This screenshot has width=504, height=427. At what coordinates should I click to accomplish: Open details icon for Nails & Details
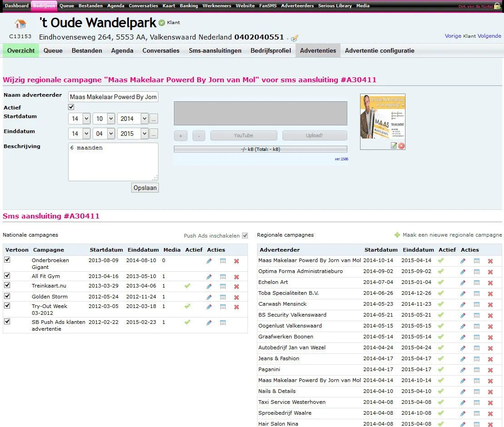click(x=477, y=392)
